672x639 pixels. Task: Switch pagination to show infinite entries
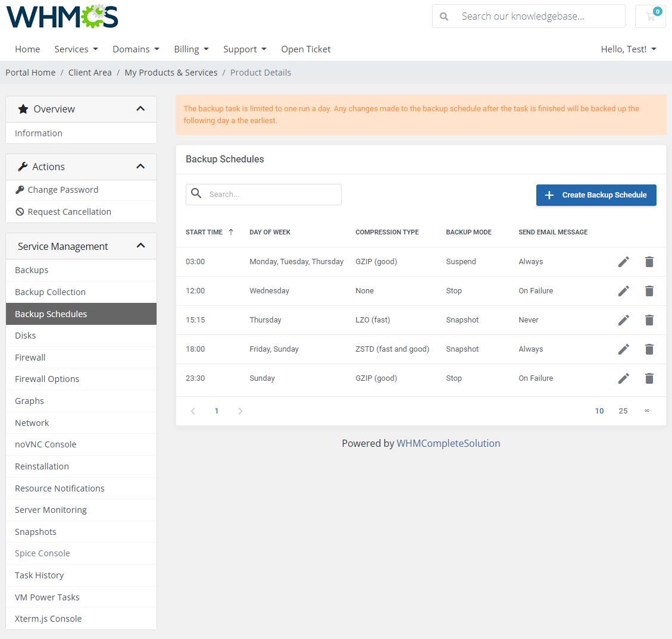(x=647, y=411)
